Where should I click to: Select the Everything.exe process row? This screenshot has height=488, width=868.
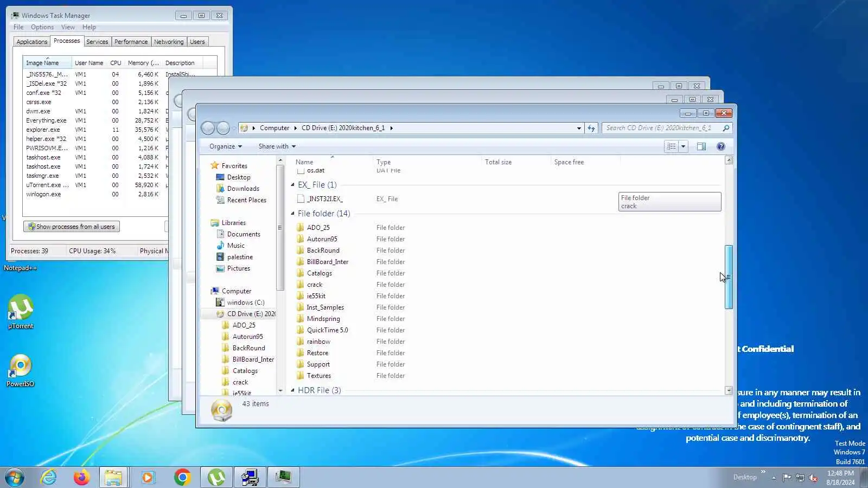[x=93, y=120]
